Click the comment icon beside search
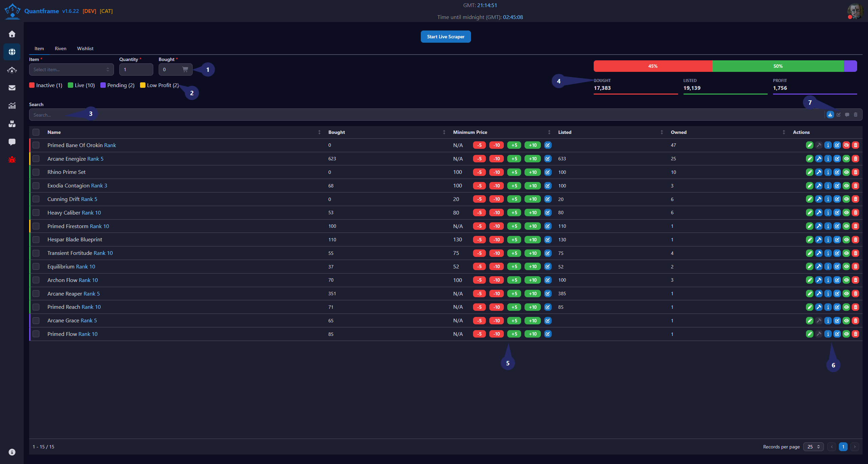 tap(847, 115)
